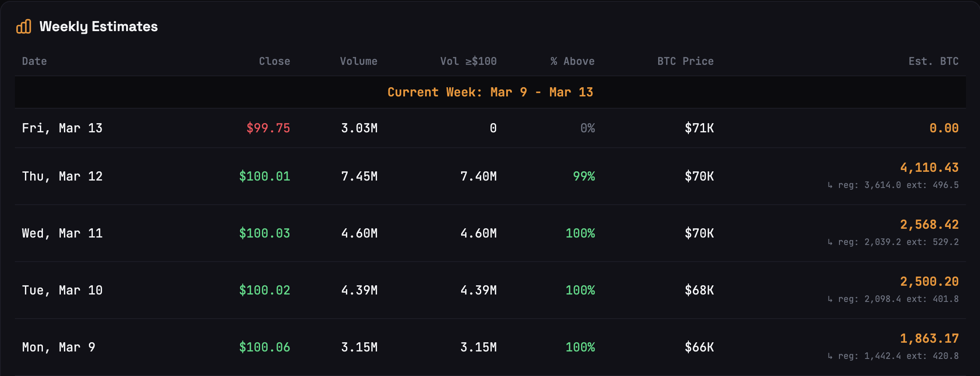The height and width of the screenshot is (376, 980).
Task: Click the Weekly Estimates bar chart icon
Action: point(24,27)
